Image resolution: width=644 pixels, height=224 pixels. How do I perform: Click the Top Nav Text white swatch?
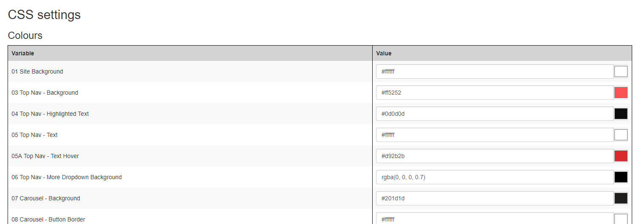tap(621, 135)
